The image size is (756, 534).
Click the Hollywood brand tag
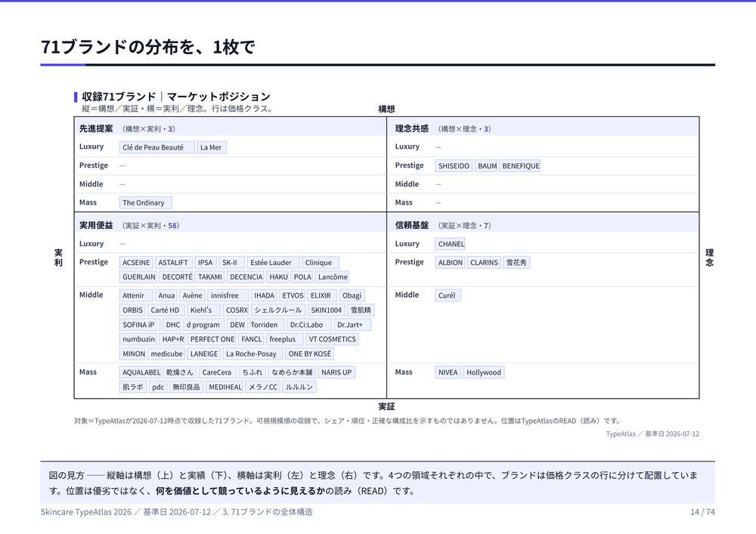tap(484, 372)
